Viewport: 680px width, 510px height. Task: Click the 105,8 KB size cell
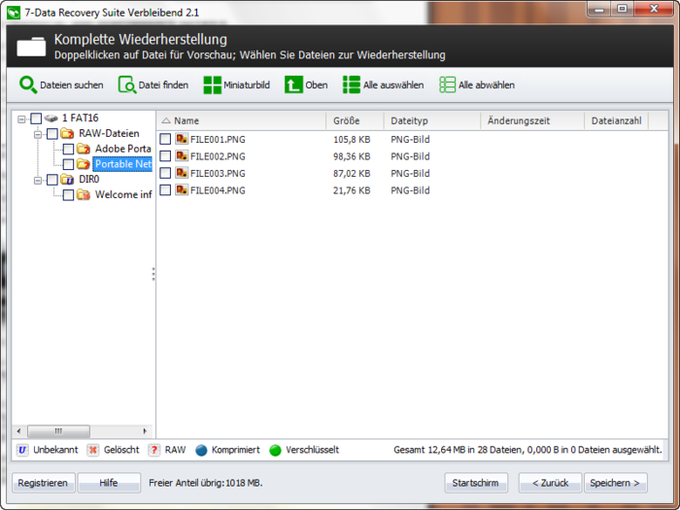(x=351, y=139)
